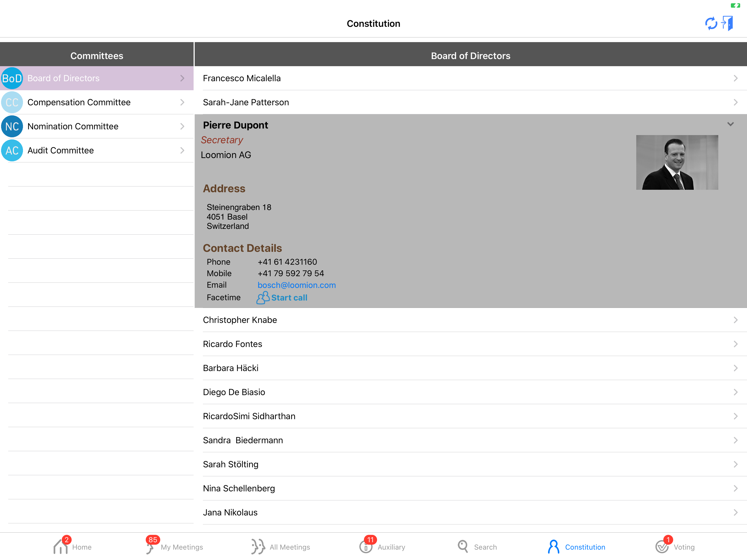Expand Francesco Micalella row chevron

[736, 78]
